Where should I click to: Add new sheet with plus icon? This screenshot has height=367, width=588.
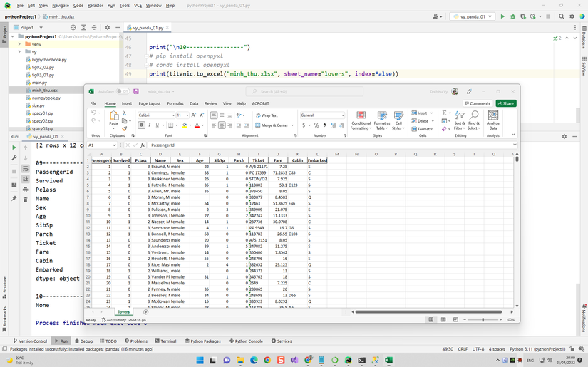(x=146, y=312)
